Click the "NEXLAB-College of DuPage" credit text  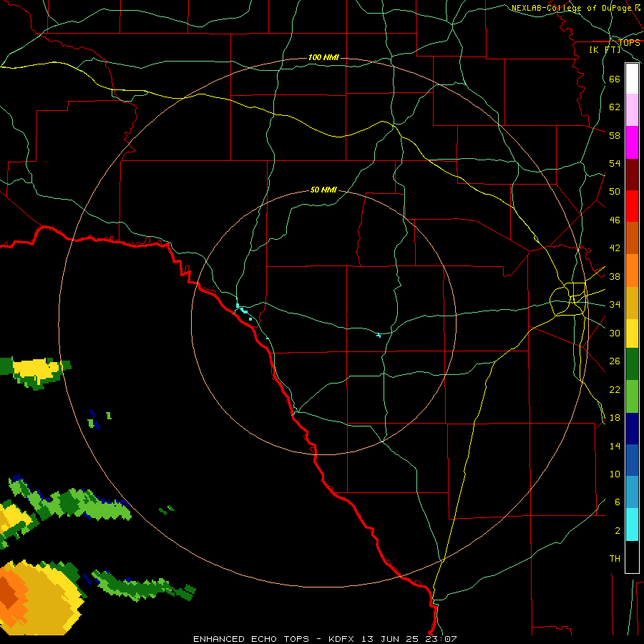click(x=571, y=8)
